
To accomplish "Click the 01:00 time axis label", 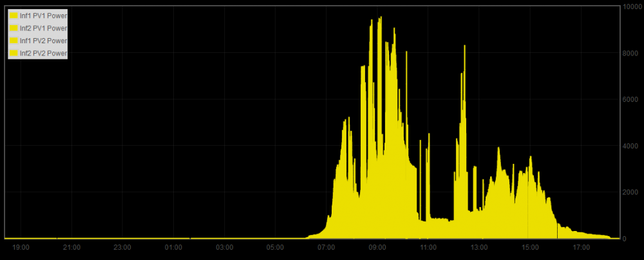I will (x=173, y=248).
